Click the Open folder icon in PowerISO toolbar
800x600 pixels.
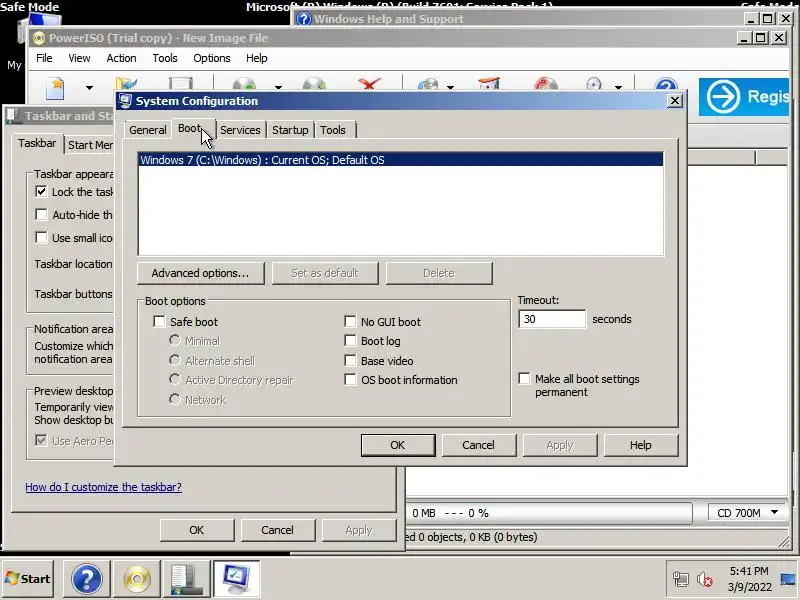[x=126, y=84]
